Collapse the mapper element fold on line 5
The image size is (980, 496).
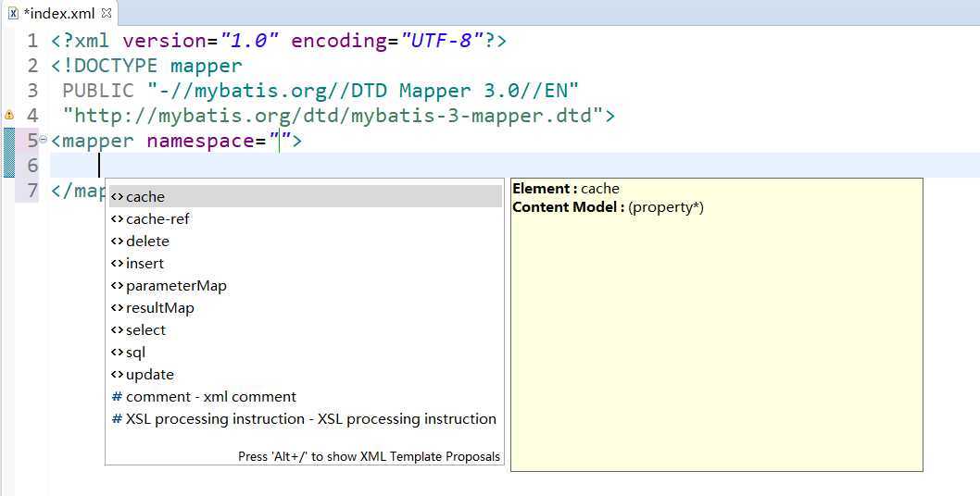pyautogui.click(x=44, y=140)
